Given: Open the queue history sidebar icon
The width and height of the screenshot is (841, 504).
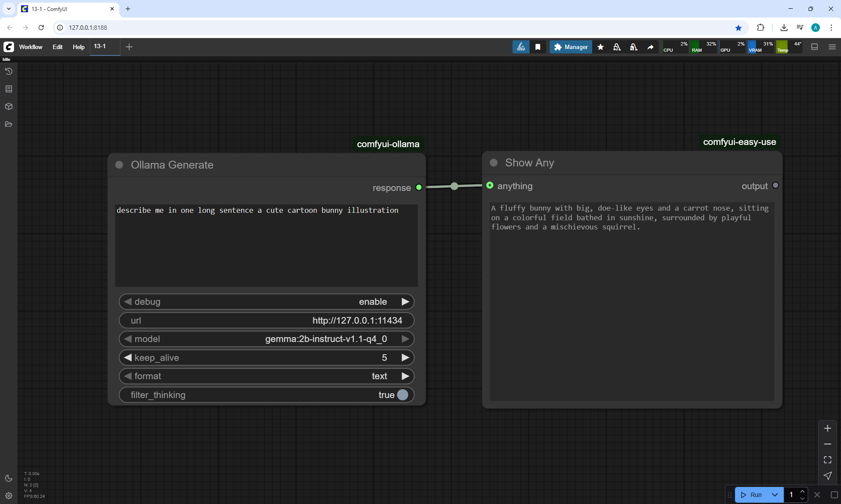Looking at the screenshot, I should pyautogui.click(x=9, y=71).
